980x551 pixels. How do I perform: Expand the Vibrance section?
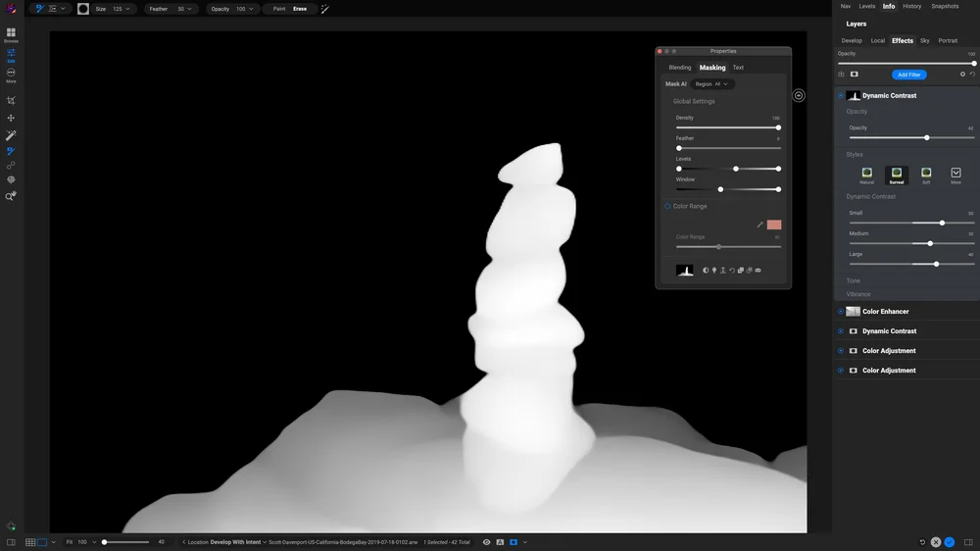[x=858, y=294]
